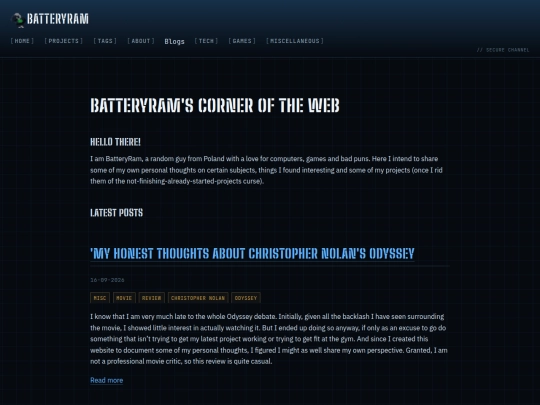Click the '// SECURE CHANNEL' header text
540x405 pixels.
503,50
